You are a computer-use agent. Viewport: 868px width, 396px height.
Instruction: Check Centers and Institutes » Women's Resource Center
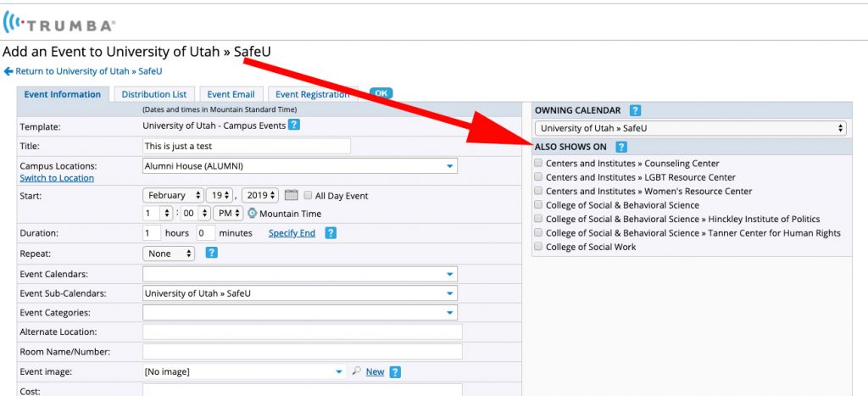tap(538, 191)
